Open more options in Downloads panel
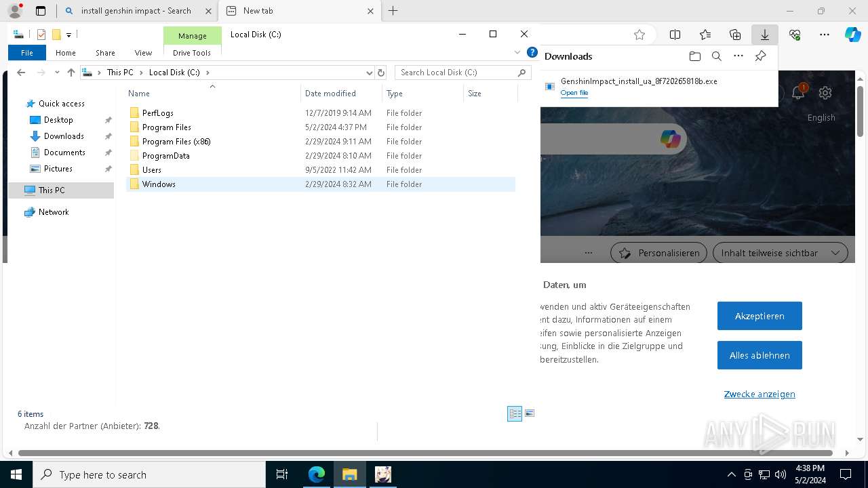868x488 pixels. tap(738, 56)
